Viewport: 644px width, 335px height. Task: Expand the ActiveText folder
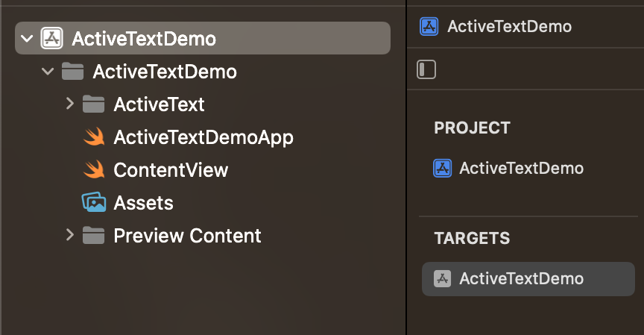click(x=70, y=104)
